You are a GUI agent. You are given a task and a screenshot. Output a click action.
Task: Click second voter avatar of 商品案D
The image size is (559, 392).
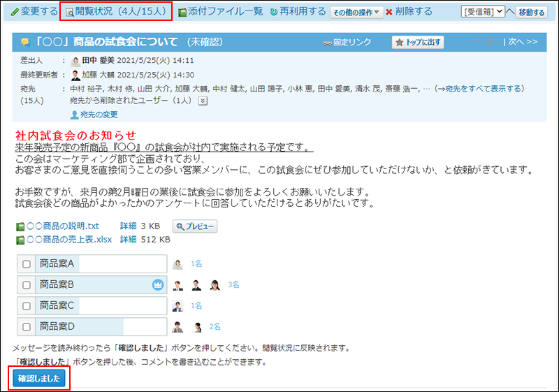pos(196,327)
